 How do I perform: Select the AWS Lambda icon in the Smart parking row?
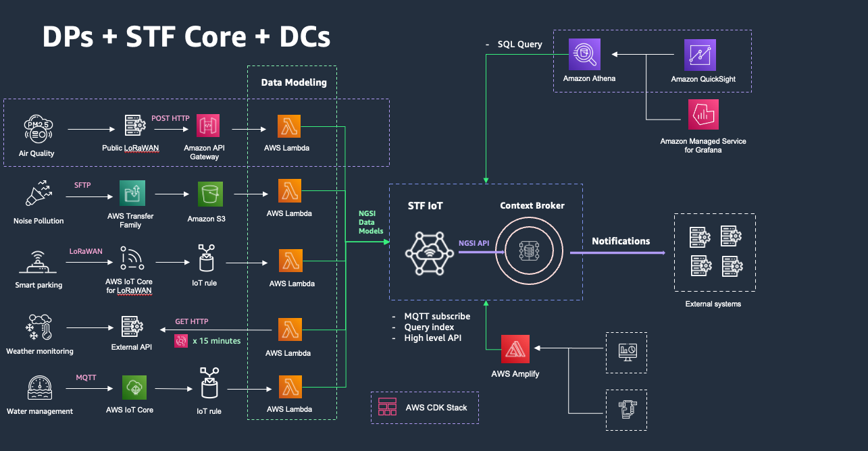click(x=291, y=261)
